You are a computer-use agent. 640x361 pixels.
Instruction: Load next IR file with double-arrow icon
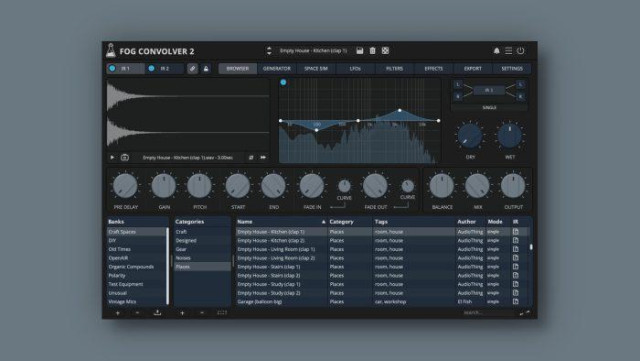(x=263, y=157)
